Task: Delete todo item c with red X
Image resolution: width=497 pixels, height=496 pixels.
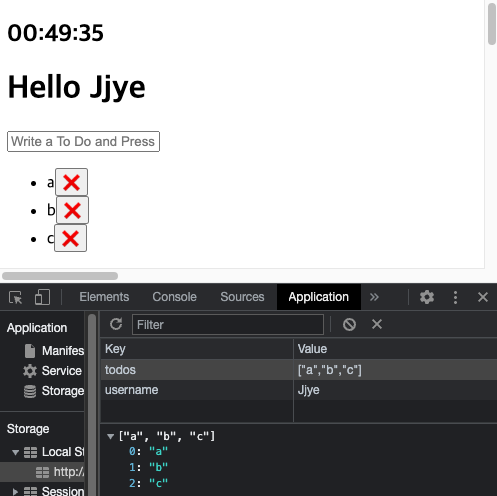Action: click(70, 238)
